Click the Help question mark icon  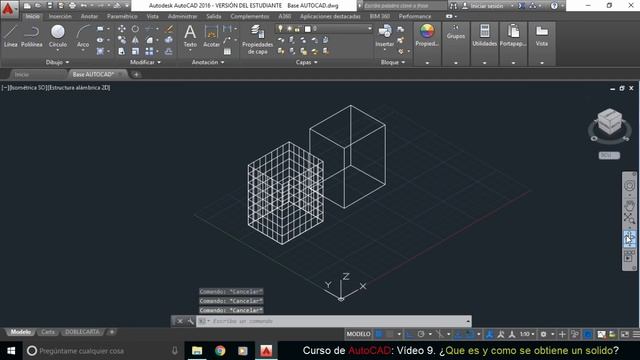[554, 6]
